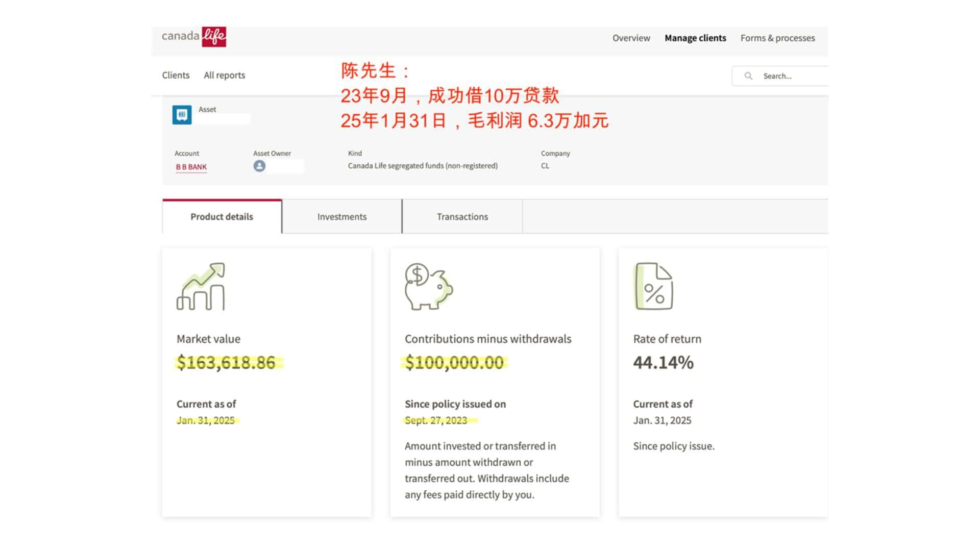Screen dimensions: 980x551
Task: Click the Since policy issue. text
Action: click(x=674, y=446)
